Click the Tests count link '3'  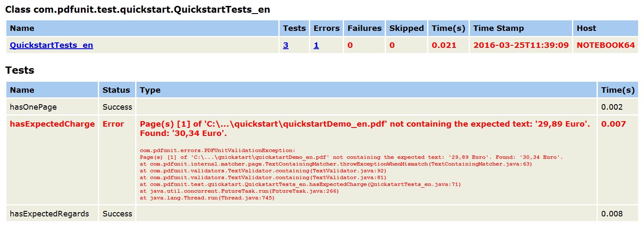click(x=286, y=45)
